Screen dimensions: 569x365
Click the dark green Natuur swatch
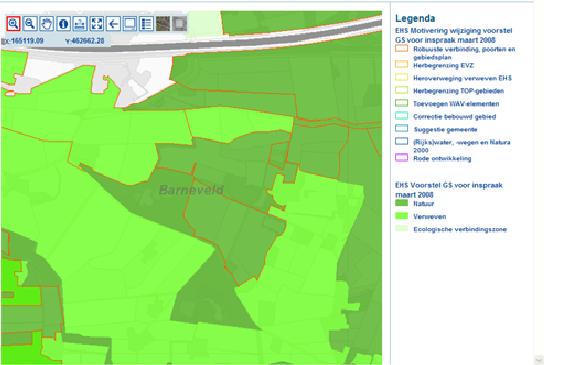[401, 203]
